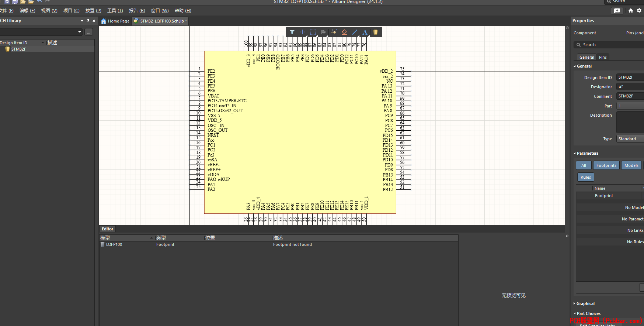This screenshot has width=644, height=326.
Task: Switch to the General tab in Properties
Action: pos(586,57)
